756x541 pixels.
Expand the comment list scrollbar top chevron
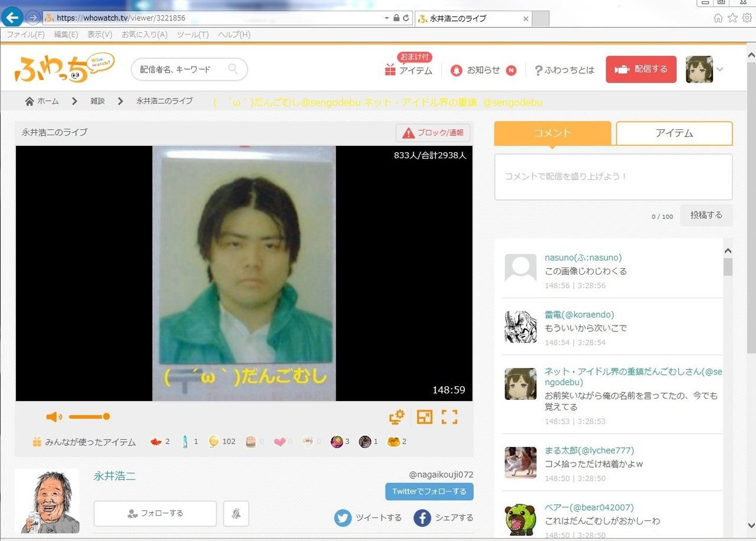coord(728,250)
